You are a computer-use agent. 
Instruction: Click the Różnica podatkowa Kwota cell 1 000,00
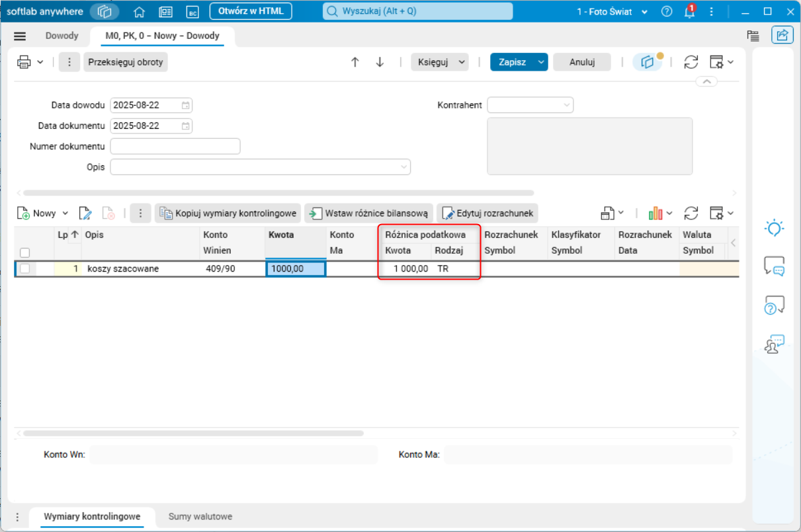(x=406, y=269)
